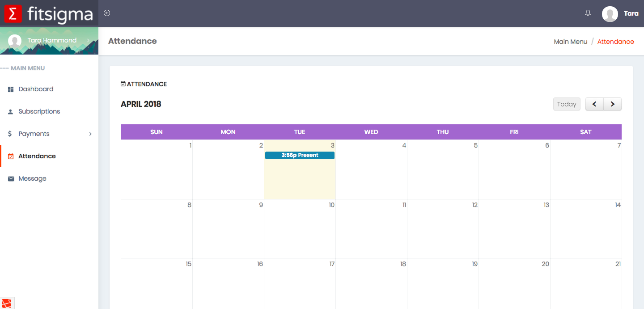The width and height of the screenshot is (644, 309).
Task: Click the Today button
Action: click(x=567, y=104)
